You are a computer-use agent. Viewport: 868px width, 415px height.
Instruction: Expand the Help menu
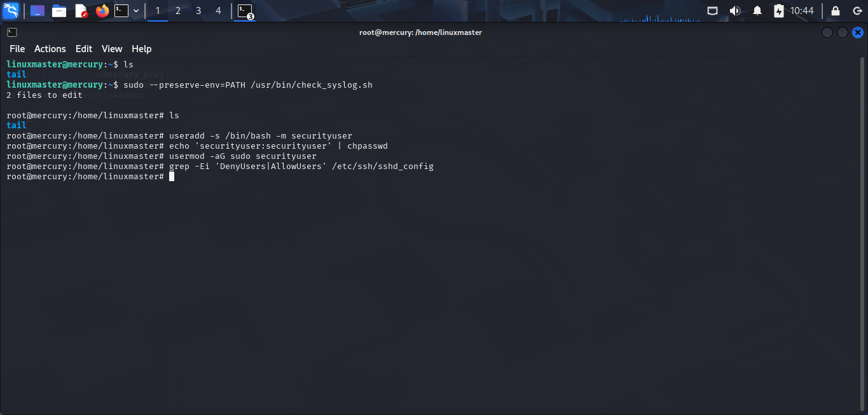coord(141,49)
